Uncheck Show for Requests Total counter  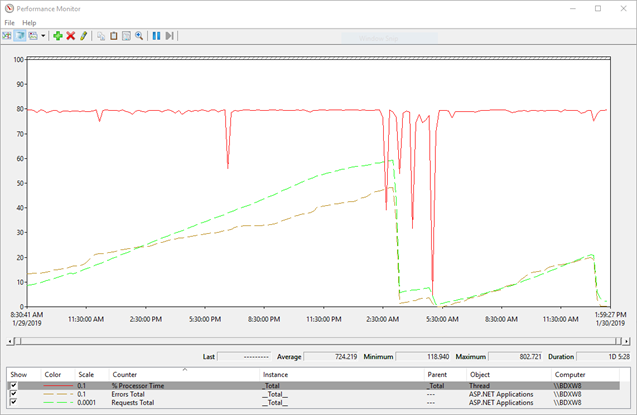click(14, 402)
